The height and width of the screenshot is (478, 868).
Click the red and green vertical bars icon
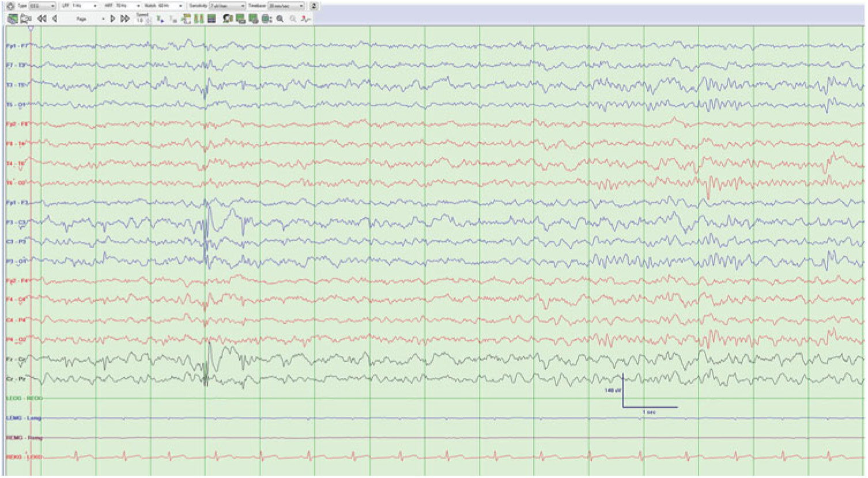(199, 19)
